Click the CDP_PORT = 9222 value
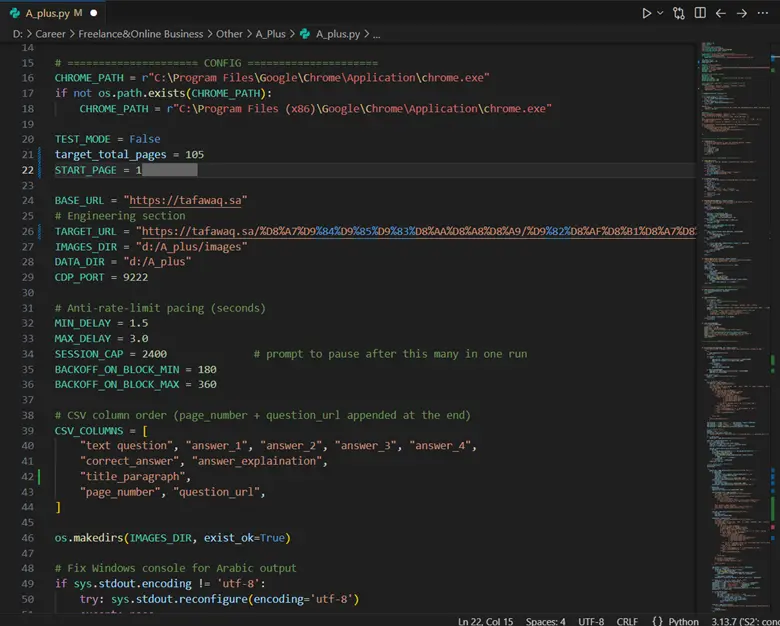 click(x=136, y=277)
